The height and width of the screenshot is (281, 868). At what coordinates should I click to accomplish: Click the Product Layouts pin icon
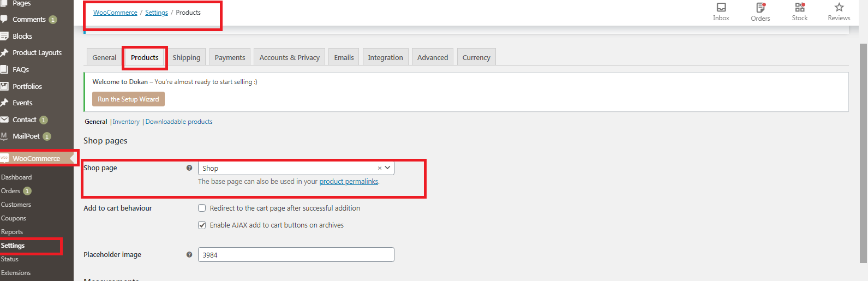click(x=4, y=53)
